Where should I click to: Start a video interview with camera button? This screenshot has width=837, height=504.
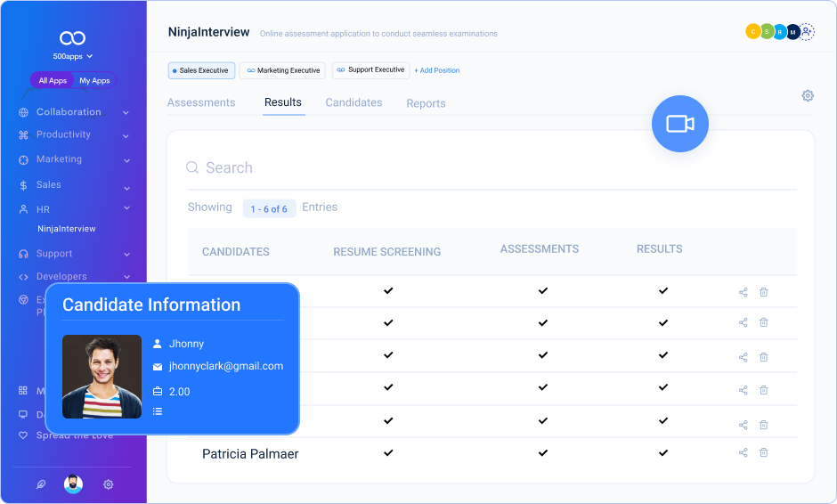pyautogui.click(x=679, y=124)
